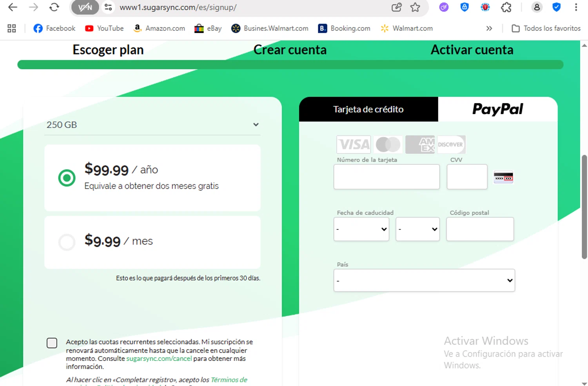Click the Visa card logo
588x386 pixels.
click(x=354, y=144)
